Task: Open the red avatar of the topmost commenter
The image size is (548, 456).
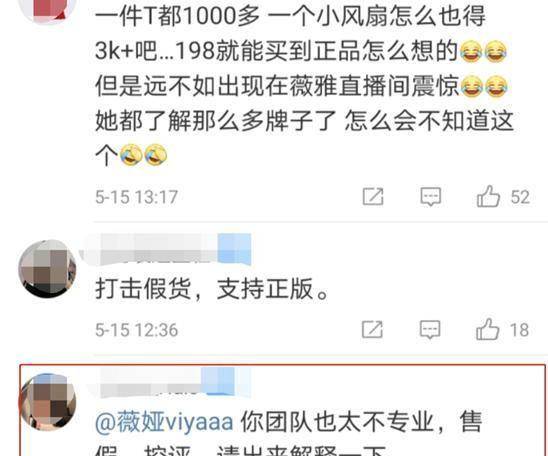Action: [x=48, y=10]
